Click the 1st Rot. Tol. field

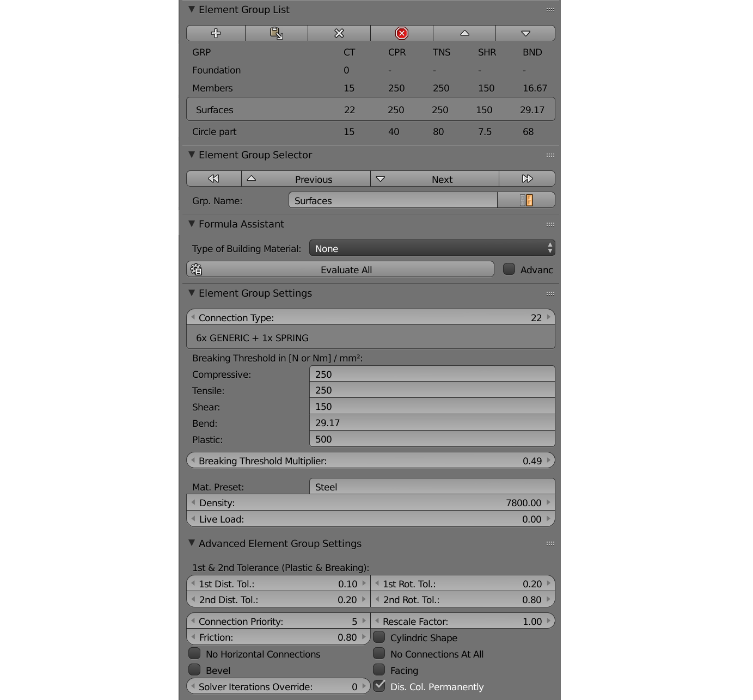pyautogui.click(x=463, y=584)
